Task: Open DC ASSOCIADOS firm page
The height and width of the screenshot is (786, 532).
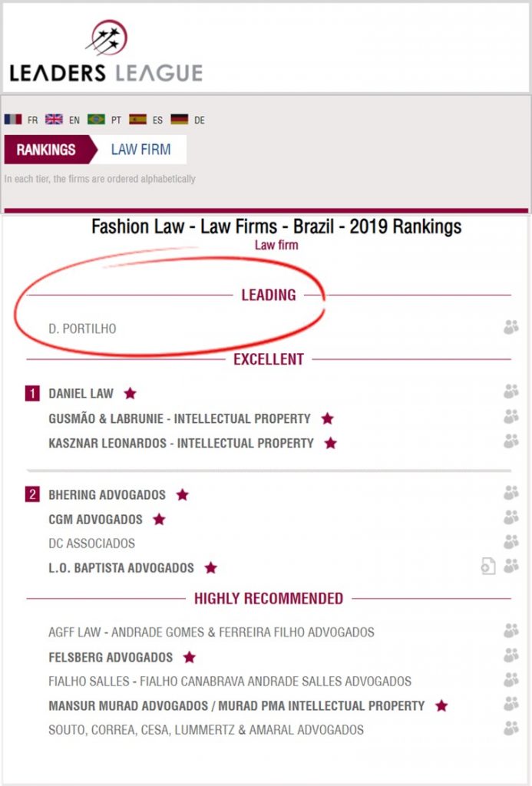Action: coord(92,543)
